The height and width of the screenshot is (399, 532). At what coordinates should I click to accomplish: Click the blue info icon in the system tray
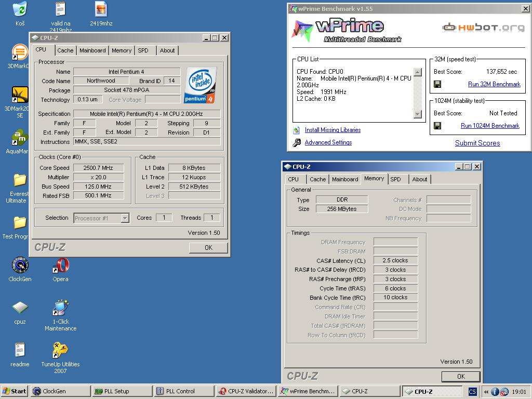495,392
